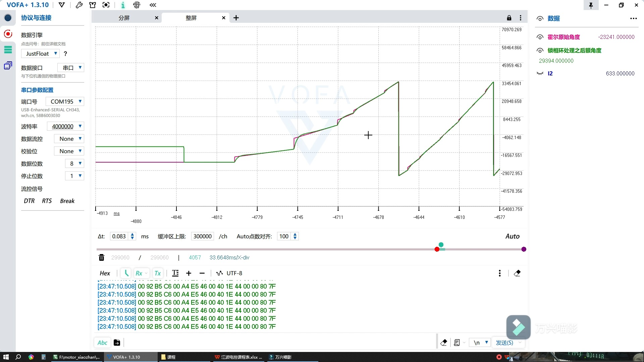Hide the 锁相环处理之后额角度 channel
The height and width of the screenshot is (362, 644).
540,51
